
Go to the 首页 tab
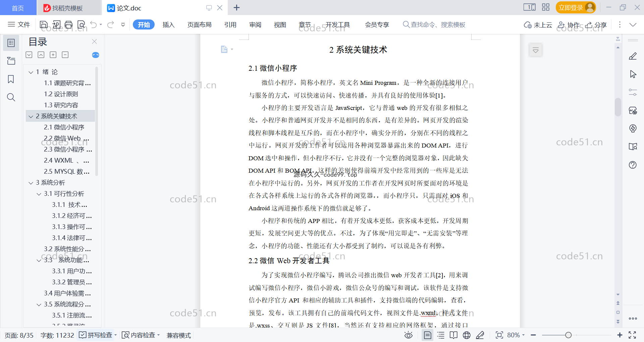tap(18, 8)
